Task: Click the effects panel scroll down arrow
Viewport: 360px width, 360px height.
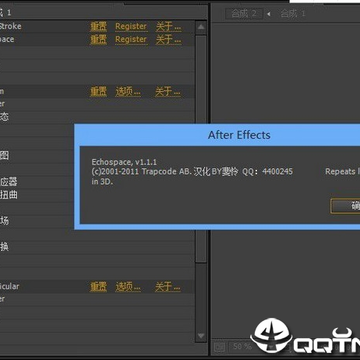Action: (201, 335)
